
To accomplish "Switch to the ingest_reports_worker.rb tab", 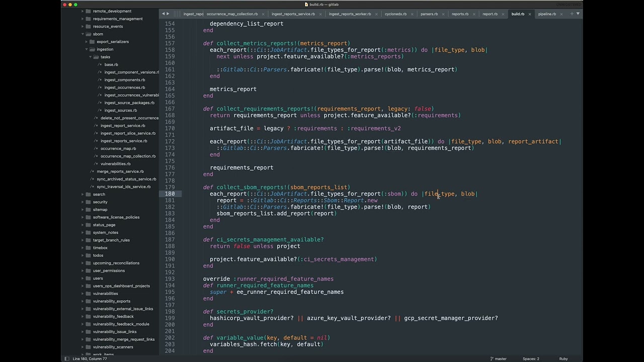I will pyautogui.click(x=350, y=14).
